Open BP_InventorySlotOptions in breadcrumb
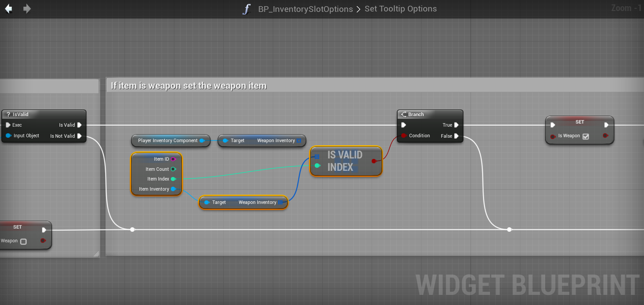Viewport: 644px width, 305px height. 305,9
